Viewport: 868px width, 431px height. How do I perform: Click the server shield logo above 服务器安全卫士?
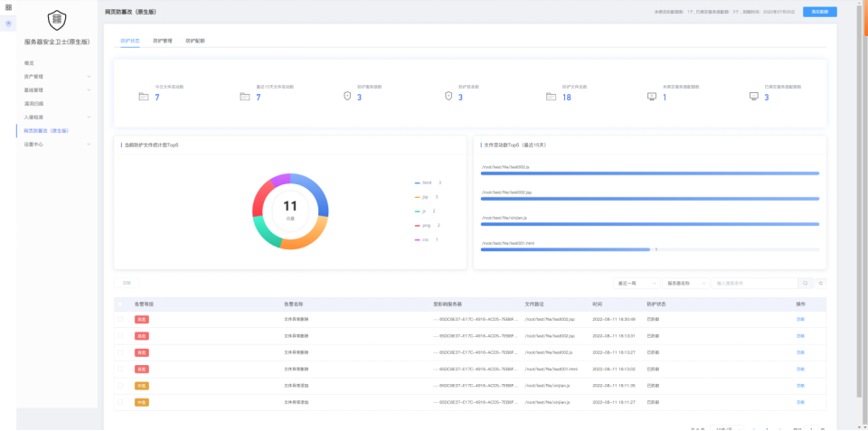click(57, 21)
